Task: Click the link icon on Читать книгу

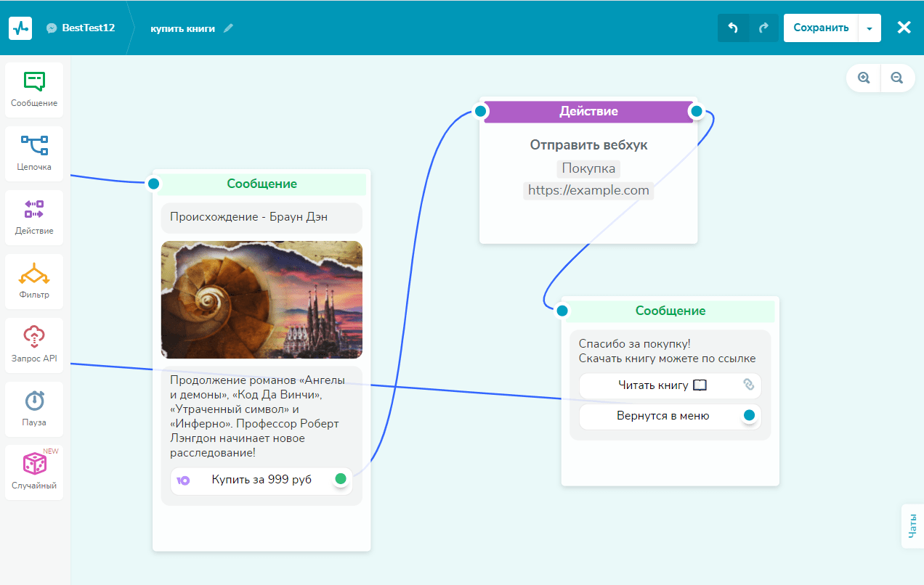Action: point(749,385)
